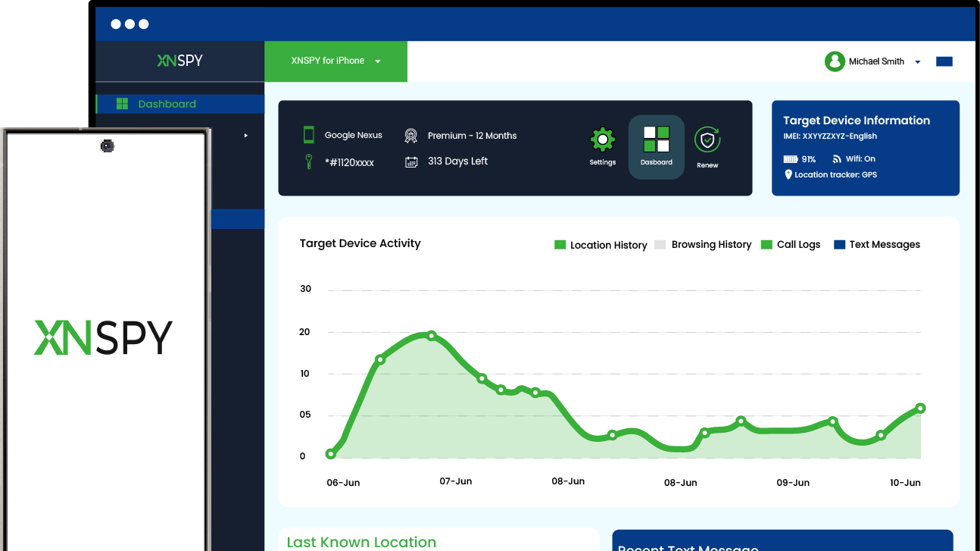Viewport: 980px width, 551px height.
Task: Click the Renew shield icon
Action: [707, 139]
